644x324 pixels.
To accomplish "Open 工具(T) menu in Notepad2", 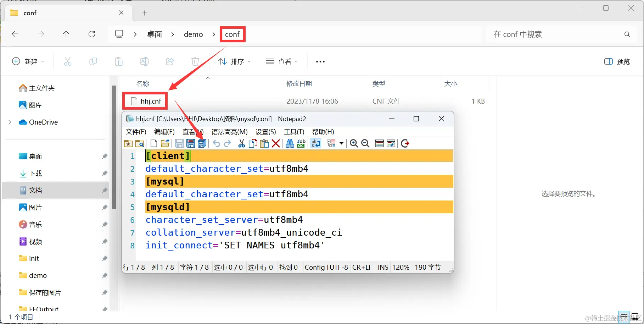I will (294, 132).
